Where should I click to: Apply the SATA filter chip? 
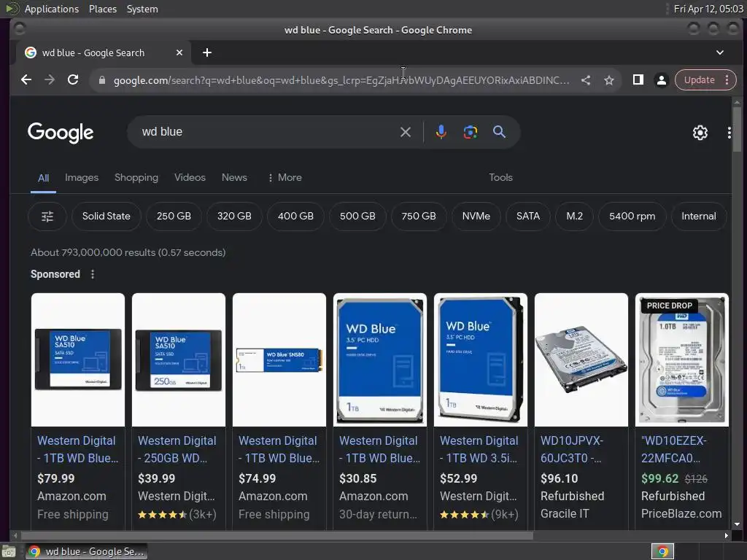tap(528, 216)
